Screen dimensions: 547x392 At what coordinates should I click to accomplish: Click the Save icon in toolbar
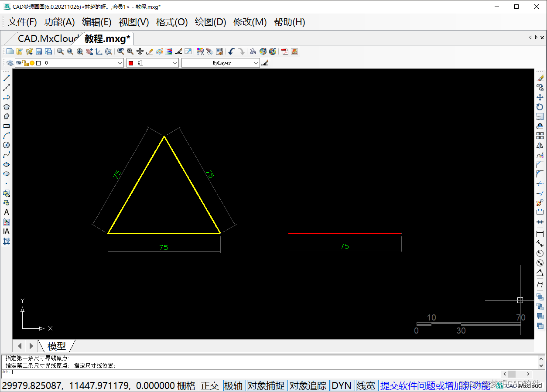point(39,51)
